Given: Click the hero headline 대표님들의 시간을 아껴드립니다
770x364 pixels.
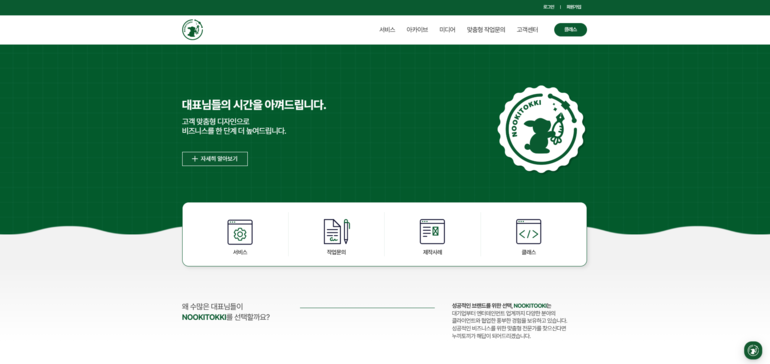Looking at the screenshot, I should point(254,105).
